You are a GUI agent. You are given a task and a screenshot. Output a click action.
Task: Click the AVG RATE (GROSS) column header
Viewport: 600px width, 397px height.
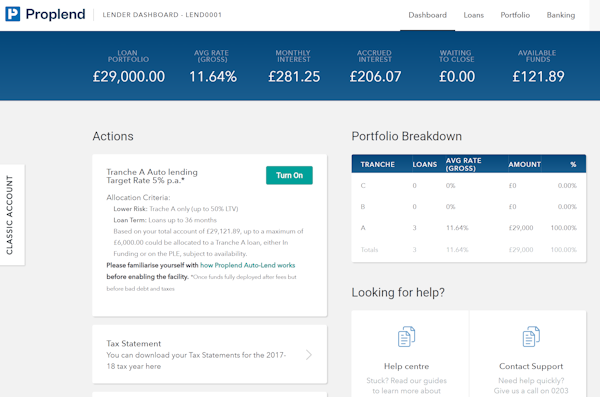pos(463,164)
